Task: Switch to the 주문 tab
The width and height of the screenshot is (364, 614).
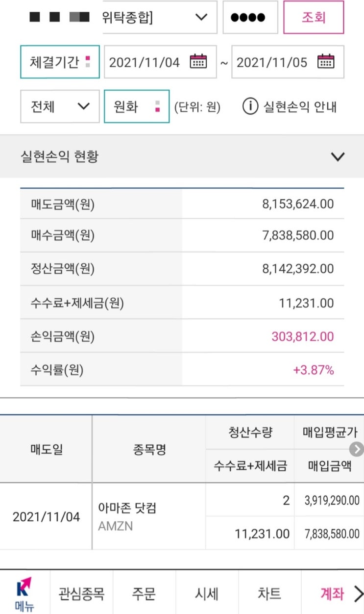Action: click(x=144, y=594)
